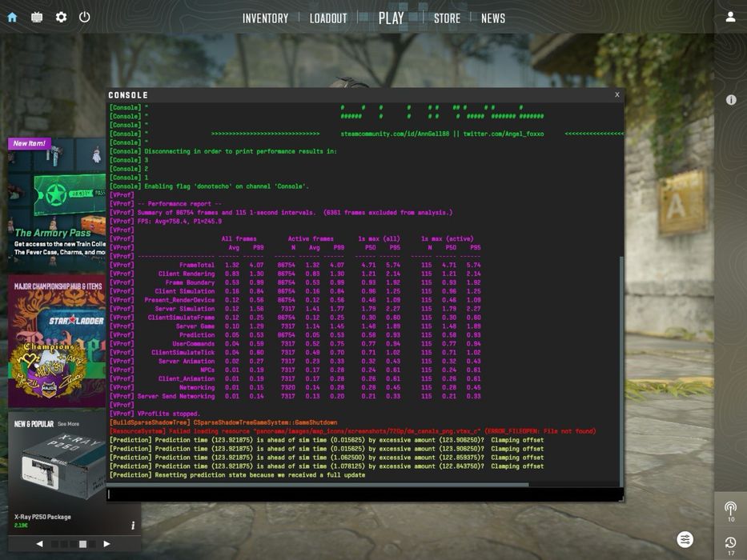The image size is (747, 560).
Task: Open the Major Championship Hub banner
Action: 57,341
